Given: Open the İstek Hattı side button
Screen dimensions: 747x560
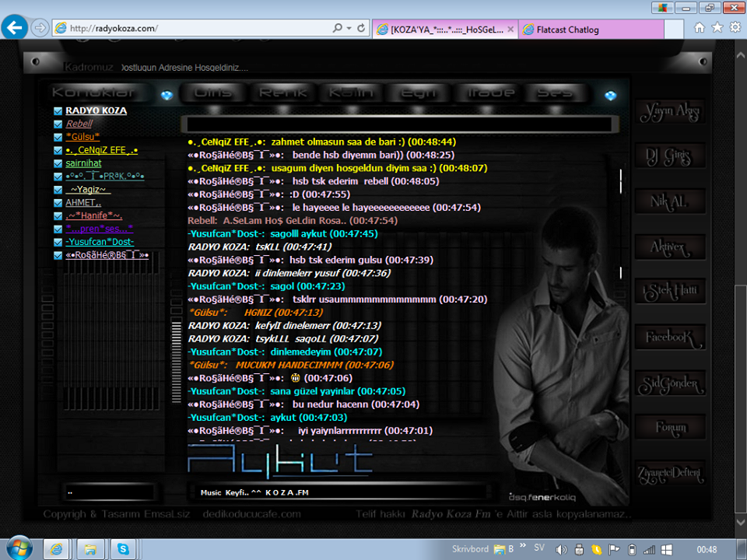Looking at the screenshot, I should coord(670,292).
